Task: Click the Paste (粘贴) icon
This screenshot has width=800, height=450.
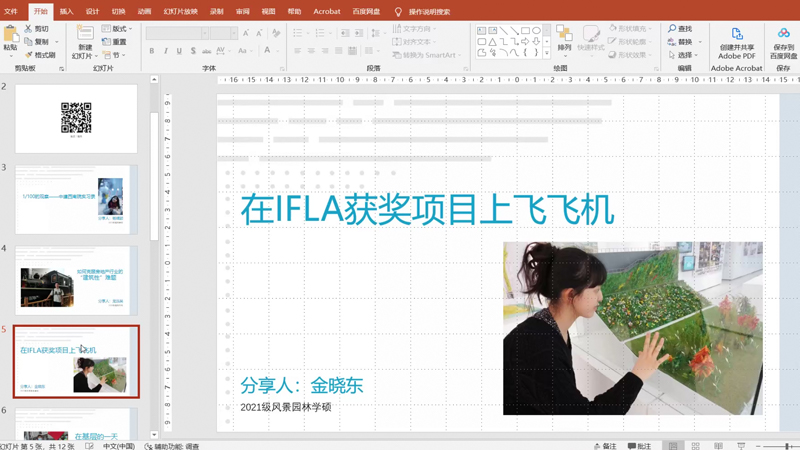Action: pos(10,35)
